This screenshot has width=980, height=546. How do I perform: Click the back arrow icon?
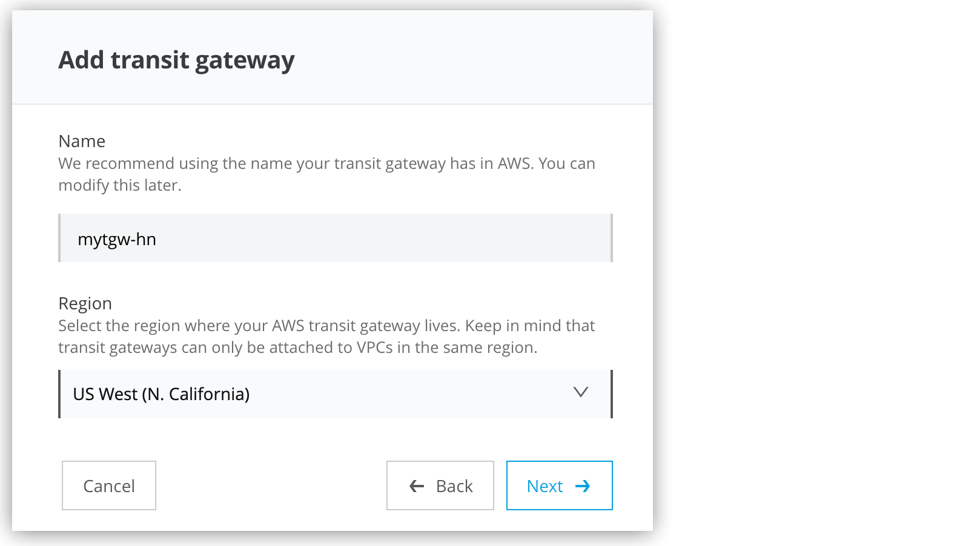point(416,485)
